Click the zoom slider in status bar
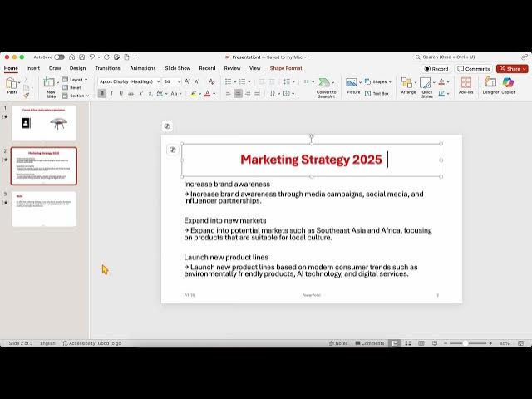532x399 pixels. click(x=468, y=343)
